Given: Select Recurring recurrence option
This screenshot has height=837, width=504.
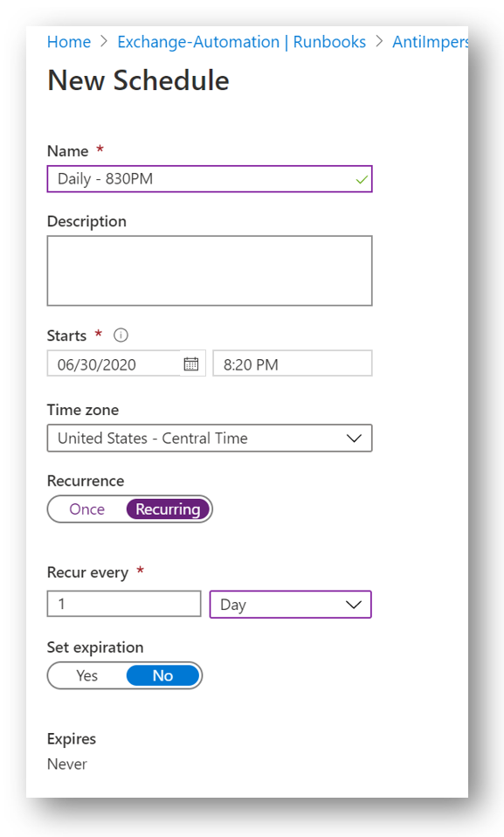Looking at the screenshot, I should [168, 509].
